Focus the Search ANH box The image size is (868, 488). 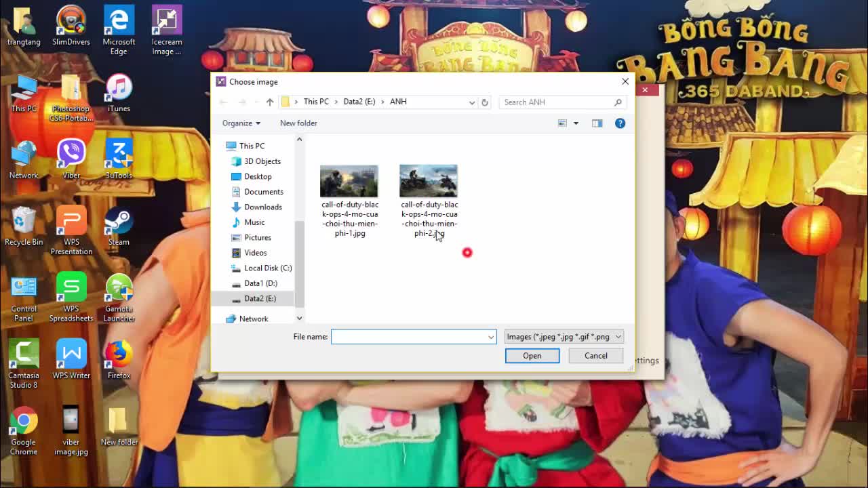(x=562, y=102)
